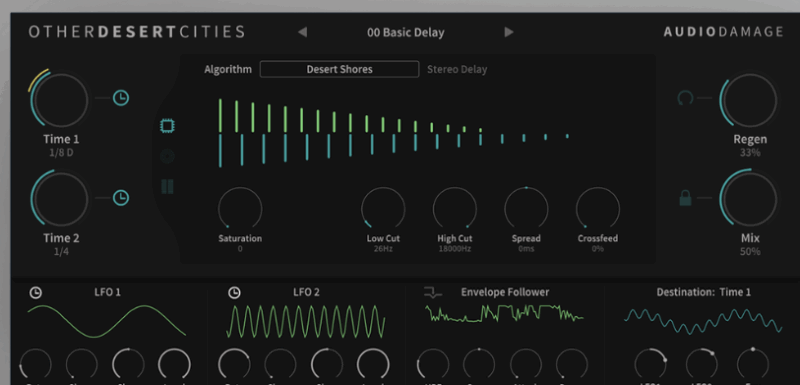Toggle the LFO 2 tempo sync clock
The width and height of the screenshot is (800, 385).
coord(234,293)
